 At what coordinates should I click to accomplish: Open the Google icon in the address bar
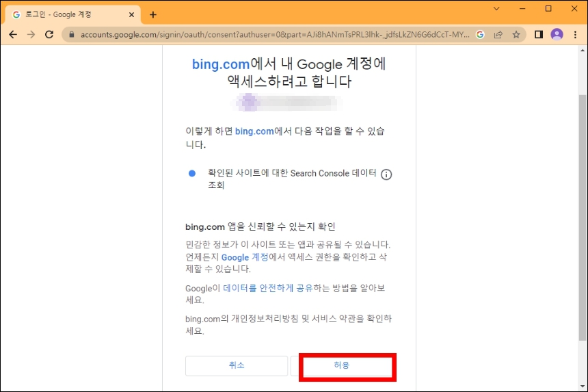(480, 35)
